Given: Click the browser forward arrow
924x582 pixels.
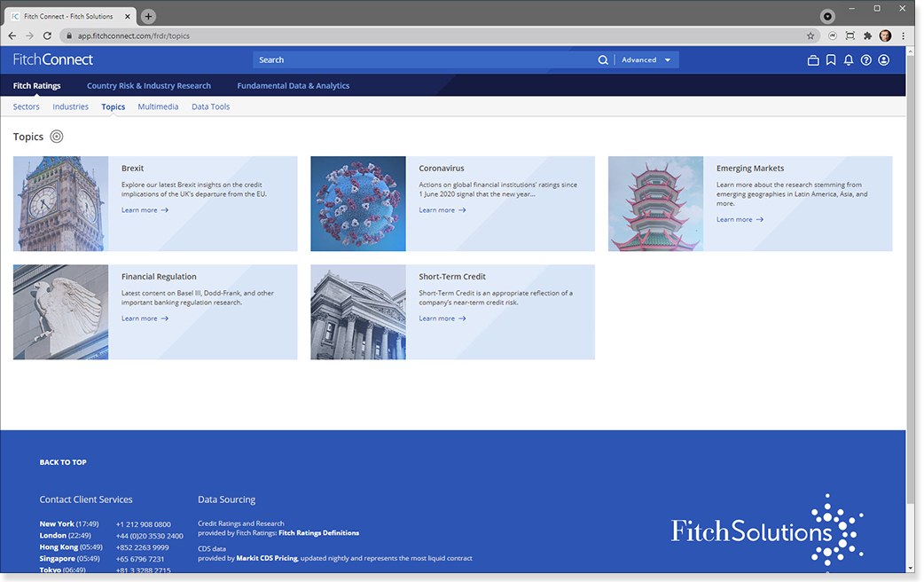Looking at the screenshot, I should 29,36.
